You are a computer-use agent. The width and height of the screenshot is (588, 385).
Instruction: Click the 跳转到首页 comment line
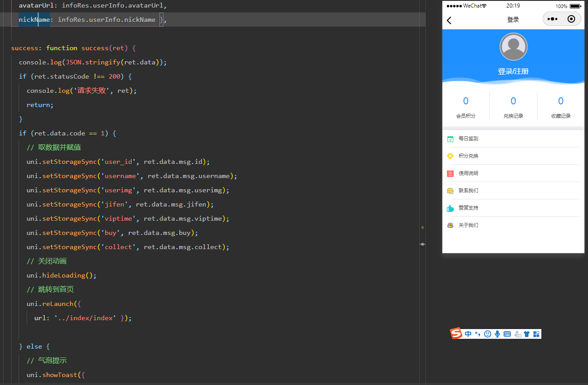click(x=50, y=290)
